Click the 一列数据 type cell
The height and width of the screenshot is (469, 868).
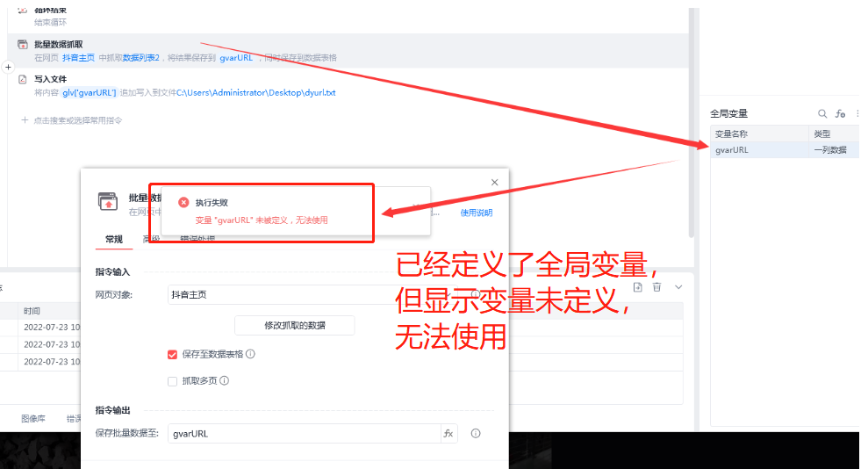coord(830,149)
